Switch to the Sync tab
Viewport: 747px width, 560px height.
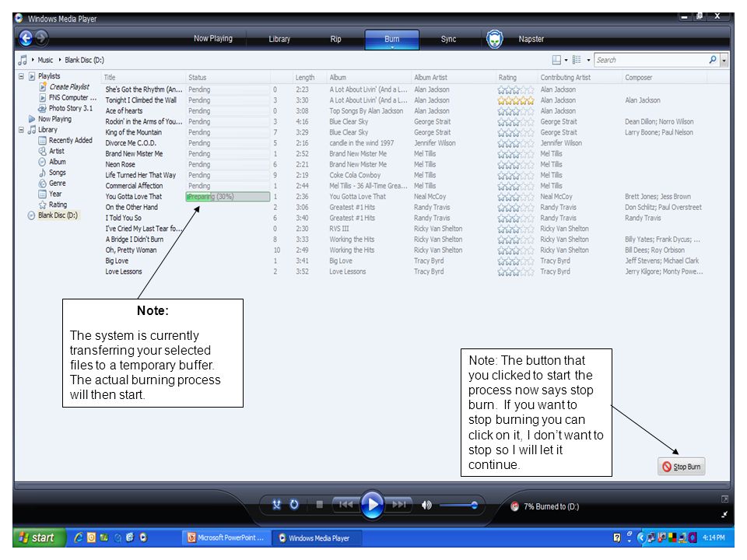pyautogui.click(x=448, y=39)
